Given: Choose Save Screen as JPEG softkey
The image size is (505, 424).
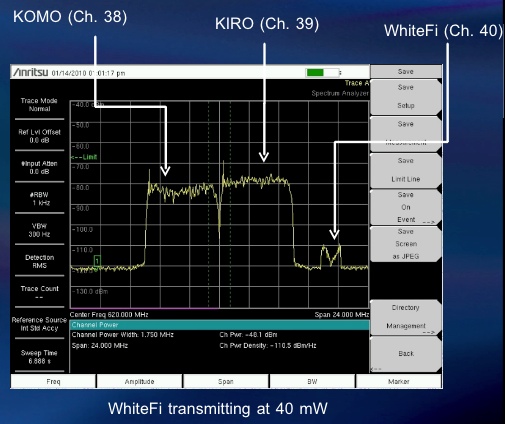Looking at the screenshot, I should (x=406, y=244).
